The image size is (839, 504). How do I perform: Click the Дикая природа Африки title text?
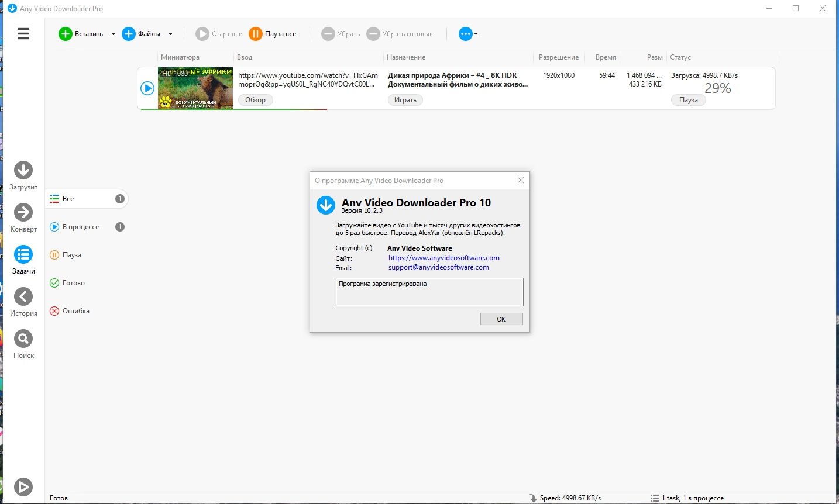[x=458, y=80]
